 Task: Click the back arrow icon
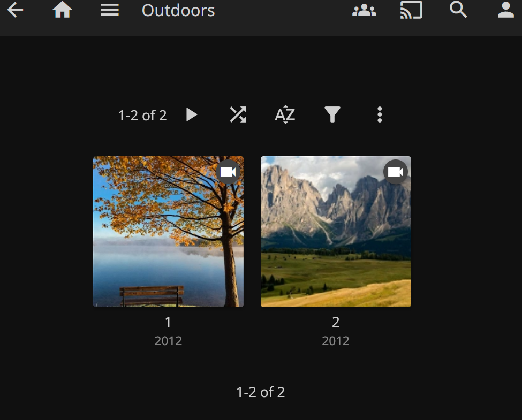click(16, 10)
